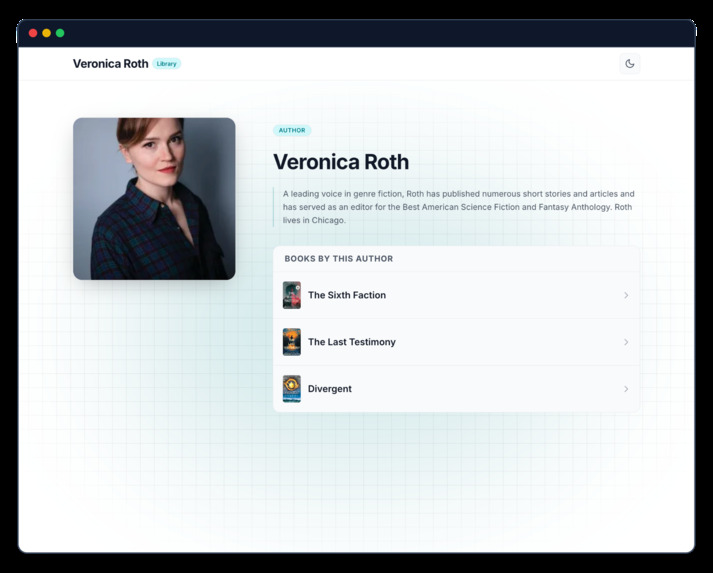Open The Last Testimony book title
The width and height of the screenshot is (713, 573).
coord(352,342)
